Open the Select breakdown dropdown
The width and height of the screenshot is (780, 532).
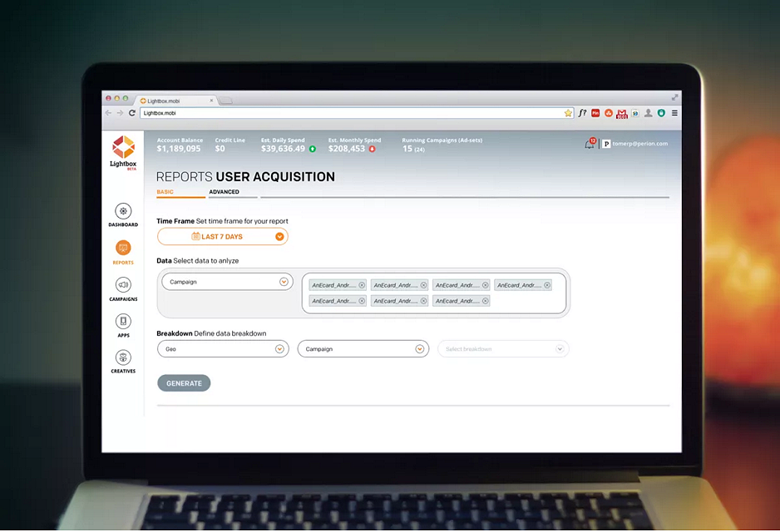click(x=503, y=349)
